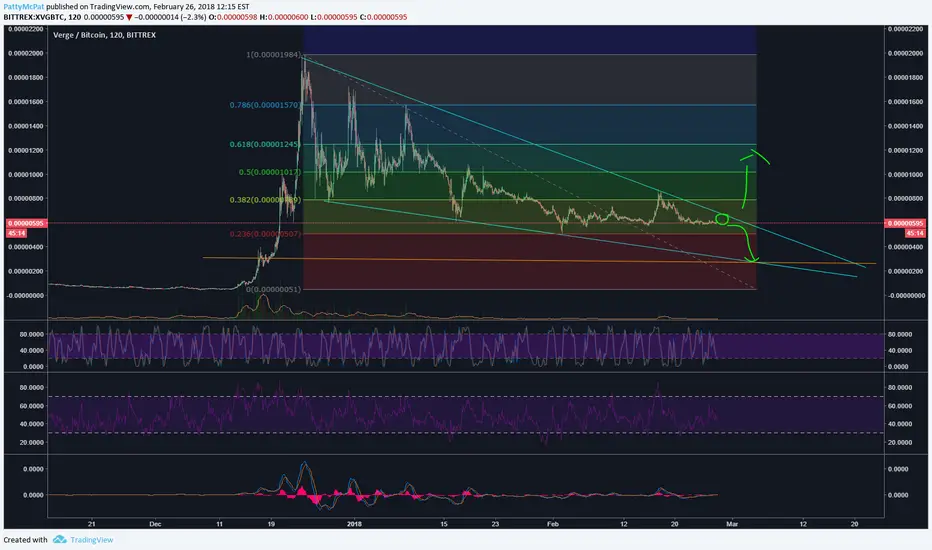The width and height of the screenshot is (932, 550).
Task: Select the 'BITTREX:XVGBTC, 120' symbol text
Action: (42, 17)
